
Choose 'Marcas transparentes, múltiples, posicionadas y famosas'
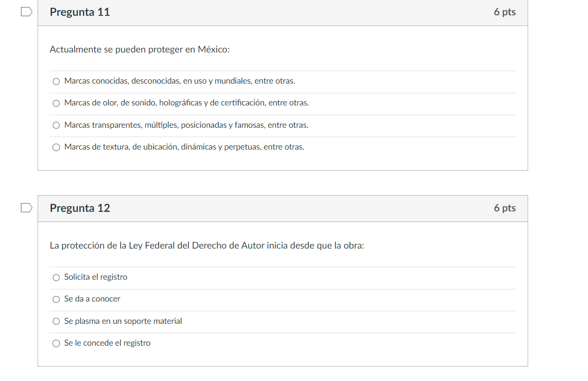pos(56,125)
